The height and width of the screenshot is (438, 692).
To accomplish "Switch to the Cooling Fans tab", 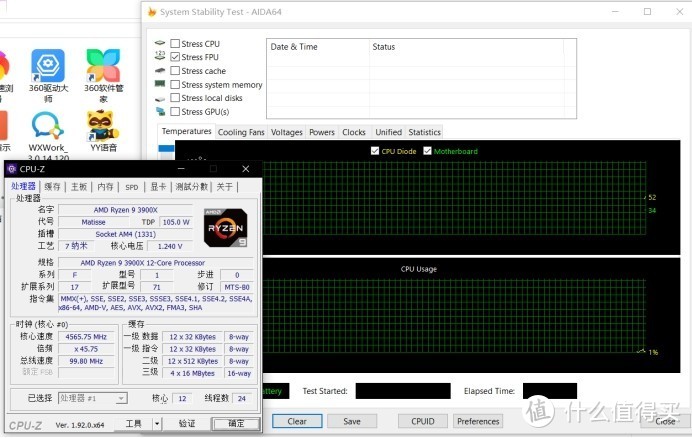I will coord(241,132).
